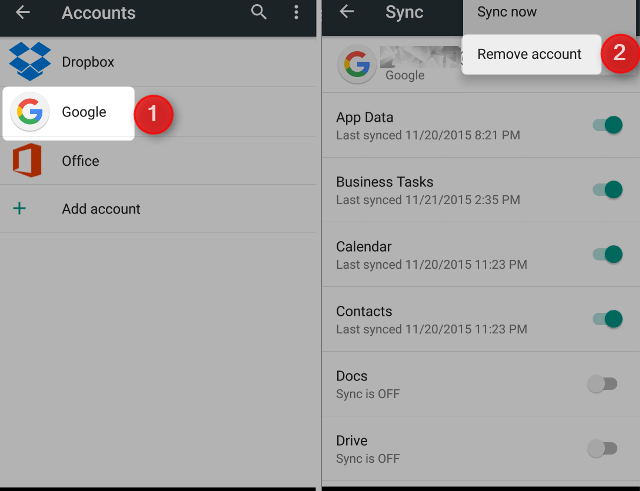The height and width of the screenshot is (491, 640).
Task: Toggle Calendar sync off
Action: (607, 254)
